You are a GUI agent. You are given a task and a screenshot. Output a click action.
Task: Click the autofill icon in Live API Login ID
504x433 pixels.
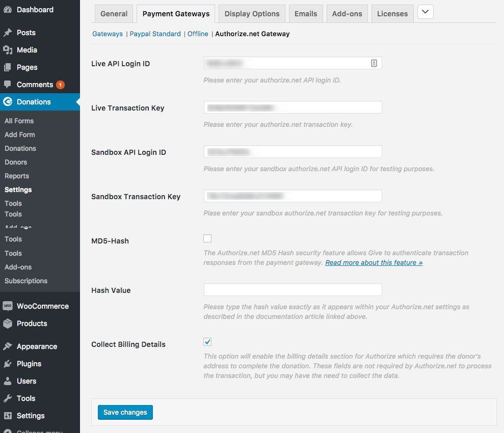tap(374, 63)
